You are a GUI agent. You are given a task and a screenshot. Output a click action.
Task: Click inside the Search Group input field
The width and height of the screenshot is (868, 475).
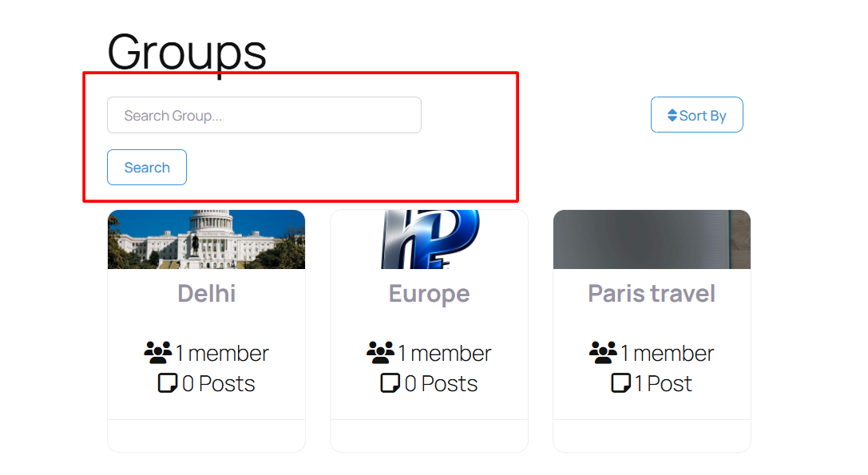[264, 115]
